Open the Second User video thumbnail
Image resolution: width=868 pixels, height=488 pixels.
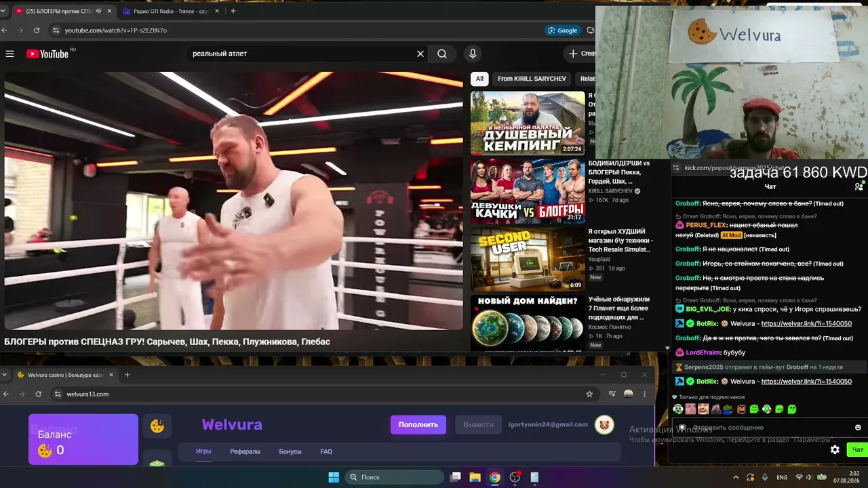pos(528,259)
